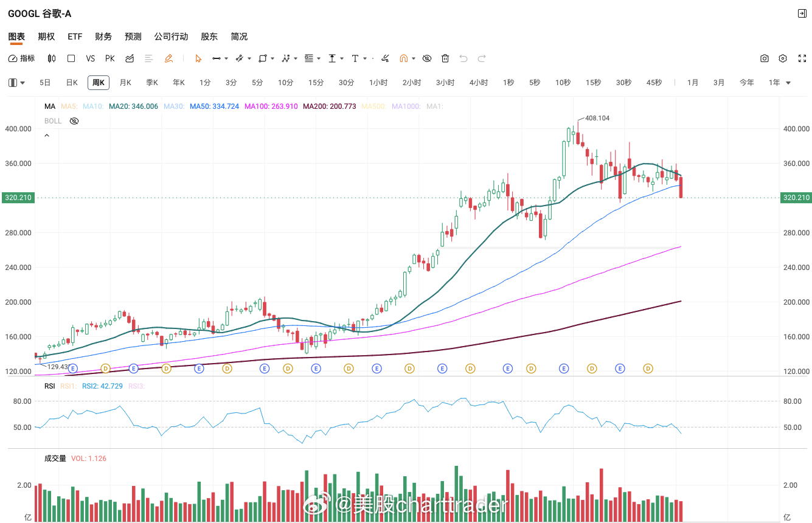Toggle the MA20 moving average line
This screenshot has width=812, height=523.
pos(133,106)
